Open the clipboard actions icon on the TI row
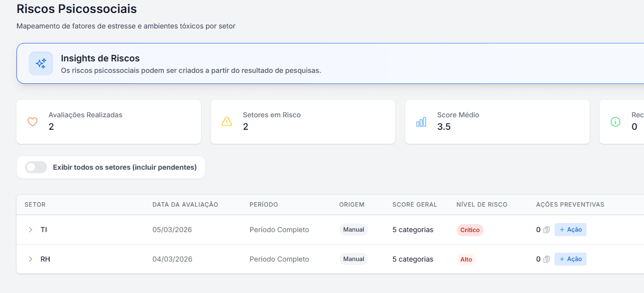This screenshot has height=293, width=644. (547, 230)
